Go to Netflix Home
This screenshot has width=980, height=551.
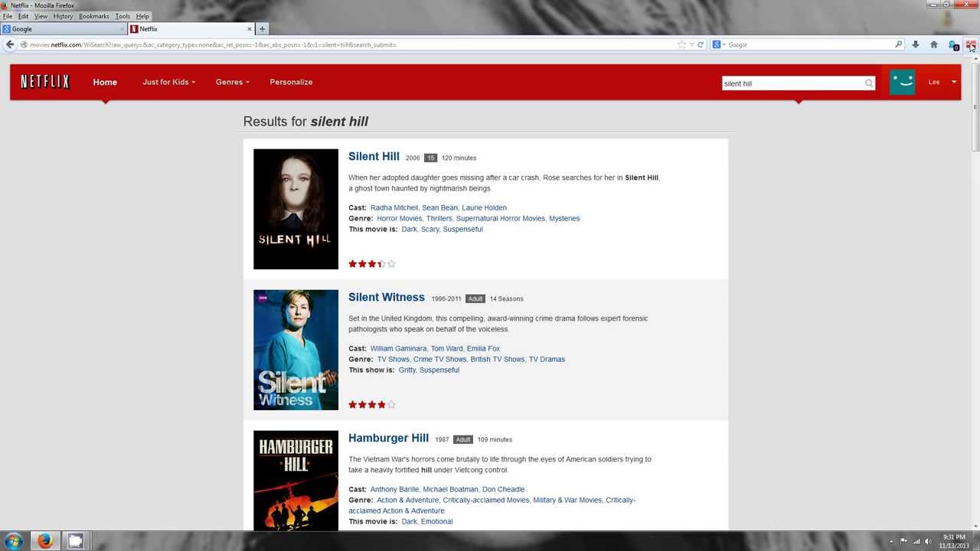[105, 82]
